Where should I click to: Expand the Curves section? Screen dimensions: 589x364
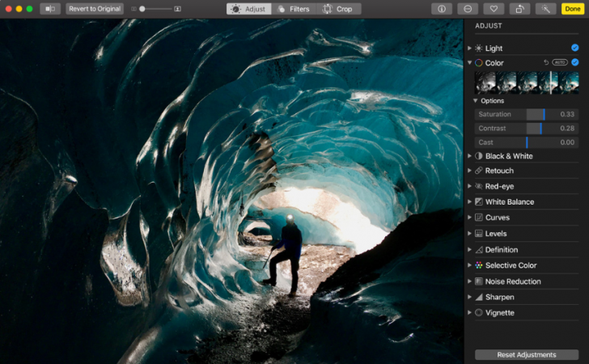(469, 218)
